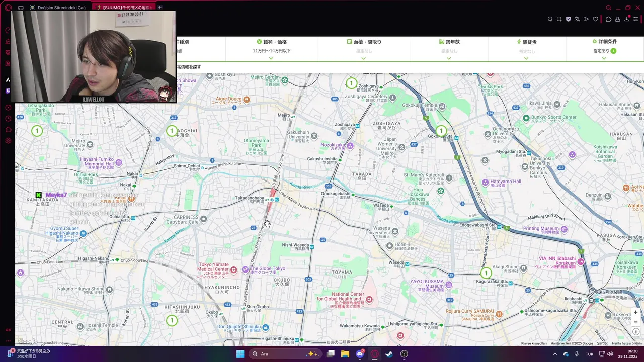Take a snapshot with the capture icon
Image resolution: width=644 pixels, height=362 pixels.
point(559,19)
